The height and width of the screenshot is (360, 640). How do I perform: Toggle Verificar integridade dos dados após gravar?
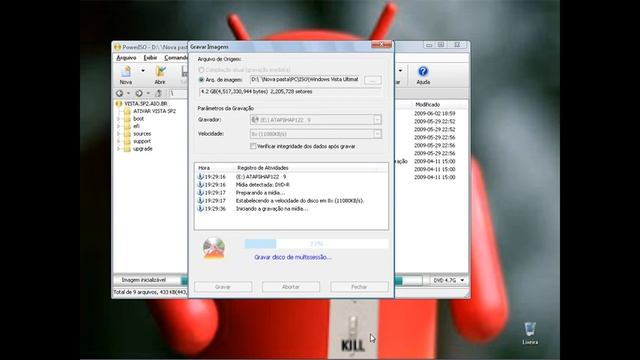253,146
